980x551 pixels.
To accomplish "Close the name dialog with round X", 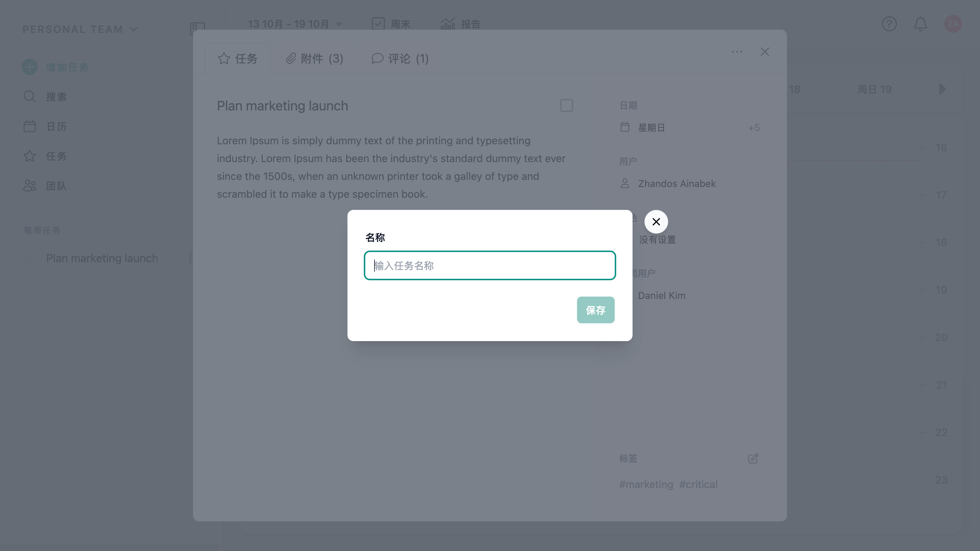I will click(x=656, y=222).
